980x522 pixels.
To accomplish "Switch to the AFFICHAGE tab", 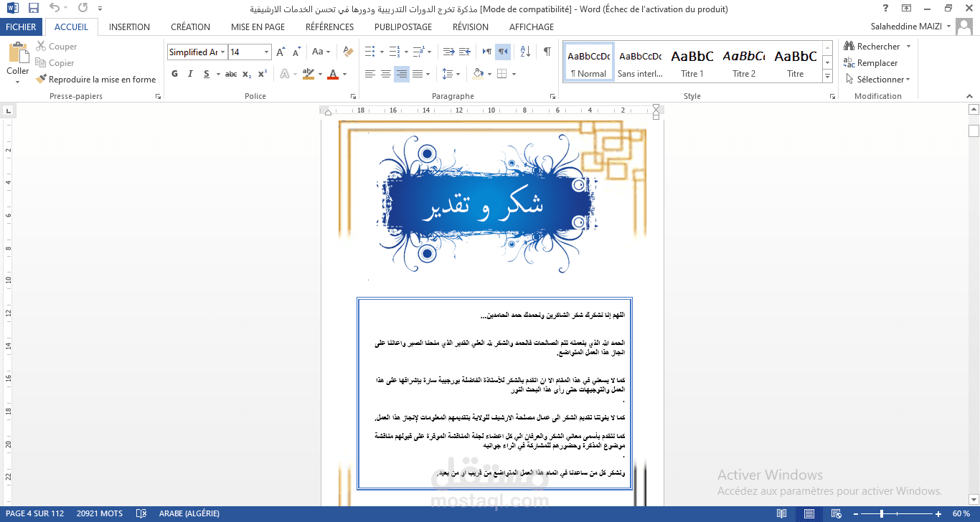I will pyautogui.click(x=532, y=27).
